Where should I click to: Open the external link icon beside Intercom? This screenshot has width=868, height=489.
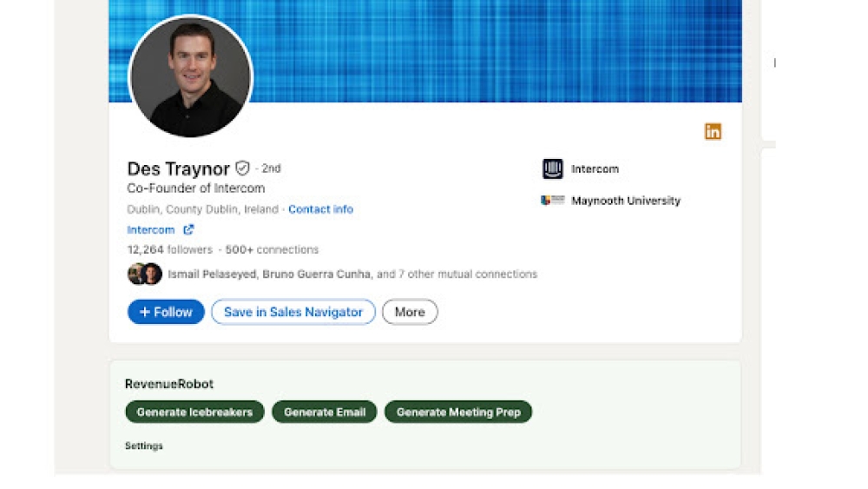(188, 229)
